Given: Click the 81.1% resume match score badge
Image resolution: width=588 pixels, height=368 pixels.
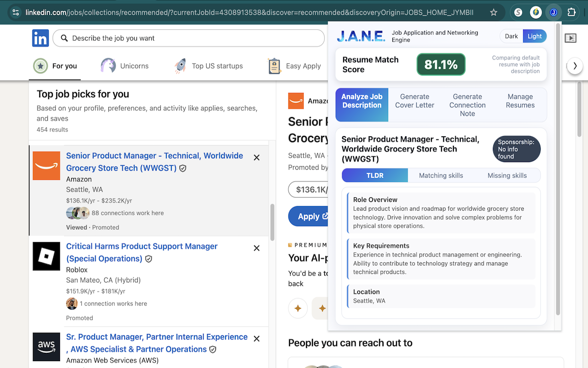Looking at the screenshot, I should [x=441, y=64].
